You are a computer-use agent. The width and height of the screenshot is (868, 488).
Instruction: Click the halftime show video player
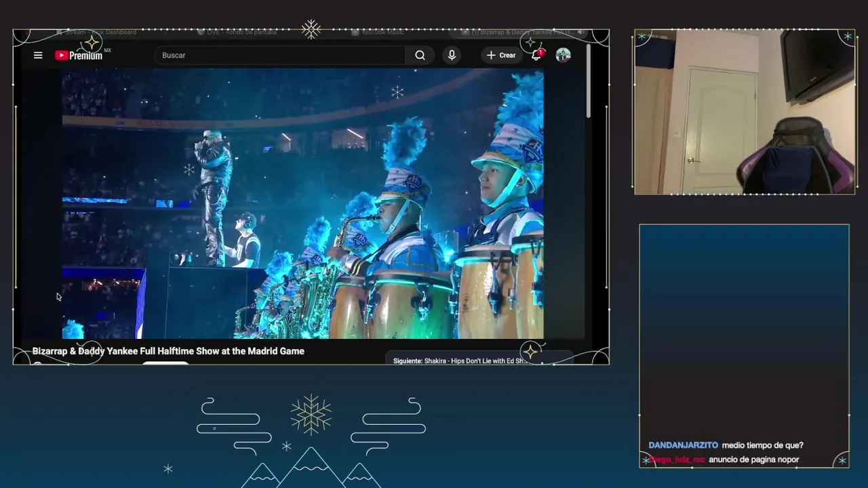[x=302, y=203]
